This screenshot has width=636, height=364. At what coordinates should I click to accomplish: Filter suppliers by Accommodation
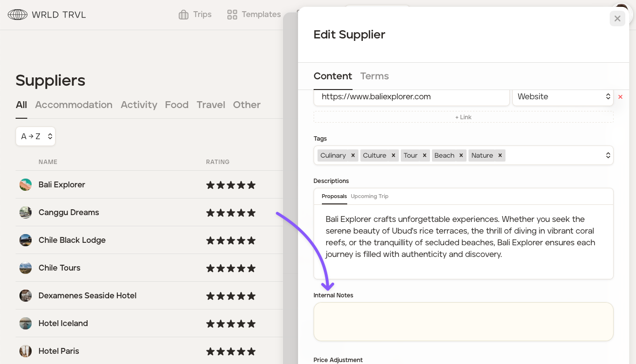coord(74,105)
